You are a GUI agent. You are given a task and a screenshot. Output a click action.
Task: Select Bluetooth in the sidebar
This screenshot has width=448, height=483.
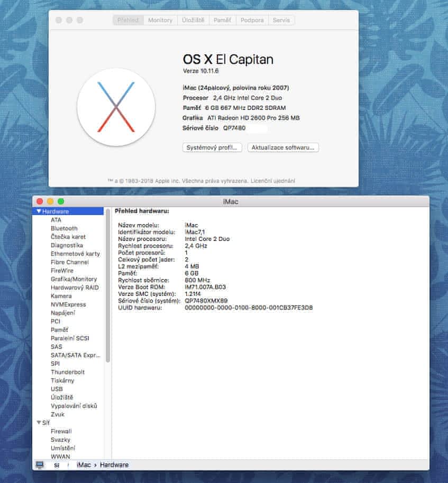click(64, 228)
